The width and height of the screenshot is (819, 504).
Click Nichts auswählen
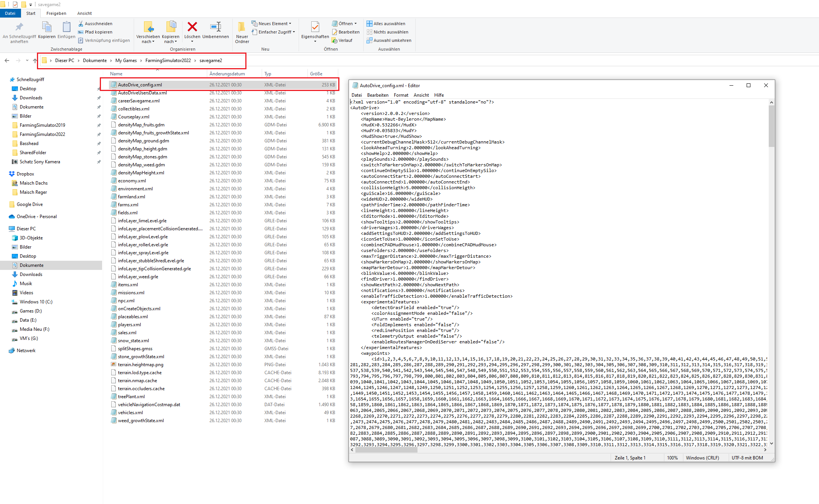click(387, 32)
